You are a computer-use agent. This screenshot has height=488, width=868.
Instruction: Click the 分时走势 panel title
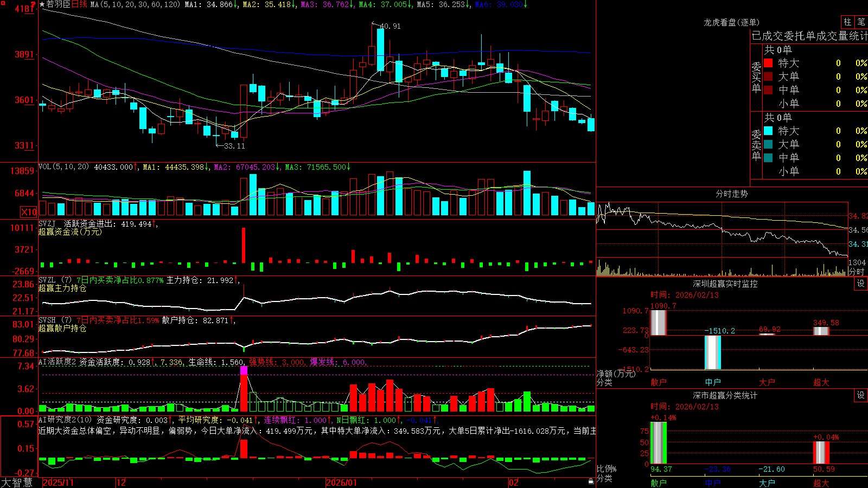731,194
